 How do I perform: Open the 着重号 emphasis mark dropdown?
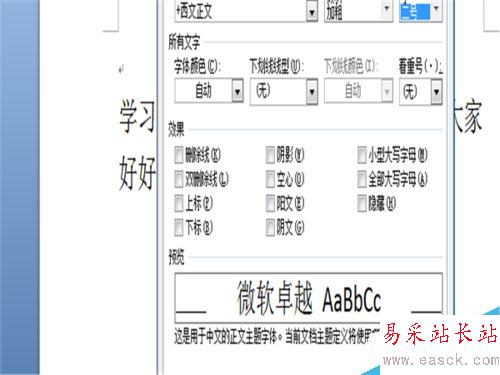tap(437, 92)
